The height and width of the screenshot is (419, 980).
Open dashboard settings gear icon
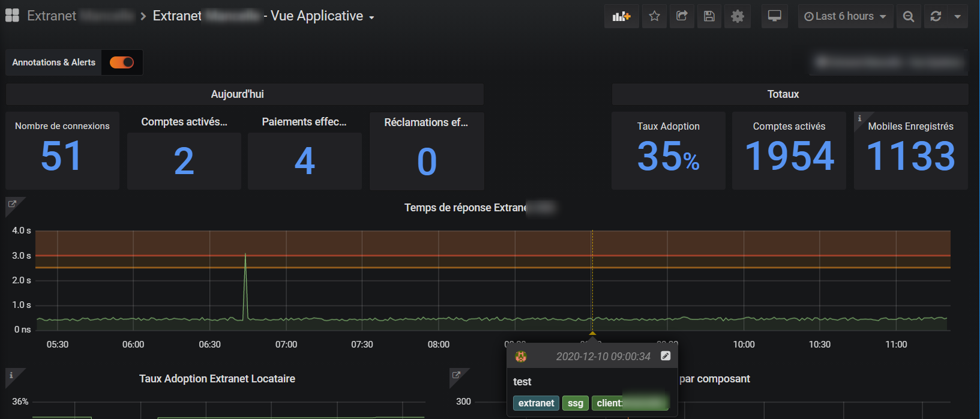(738, 16)
